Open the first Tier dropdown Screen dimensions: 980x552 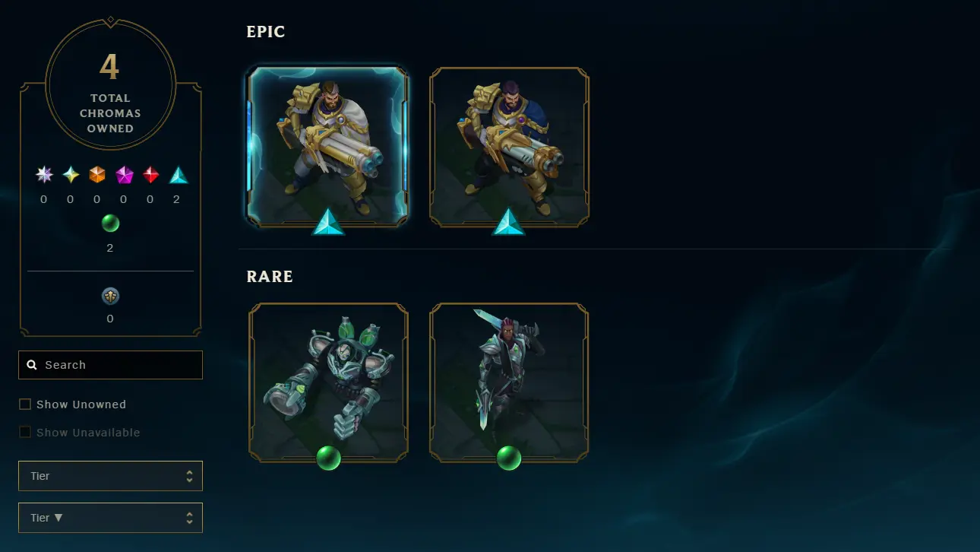110,476
